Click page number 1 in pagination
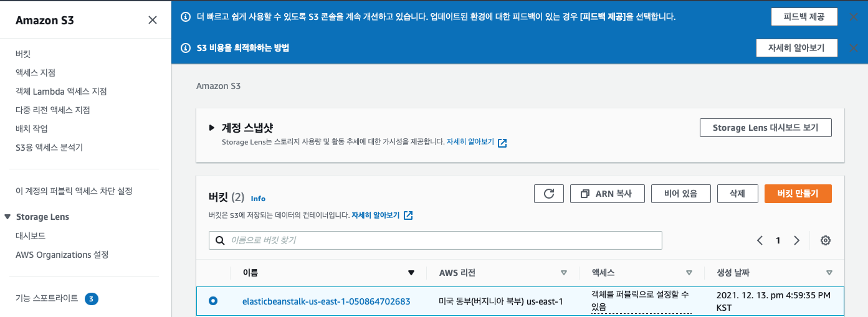The image size is (868, 317). (x=778, y=240)
